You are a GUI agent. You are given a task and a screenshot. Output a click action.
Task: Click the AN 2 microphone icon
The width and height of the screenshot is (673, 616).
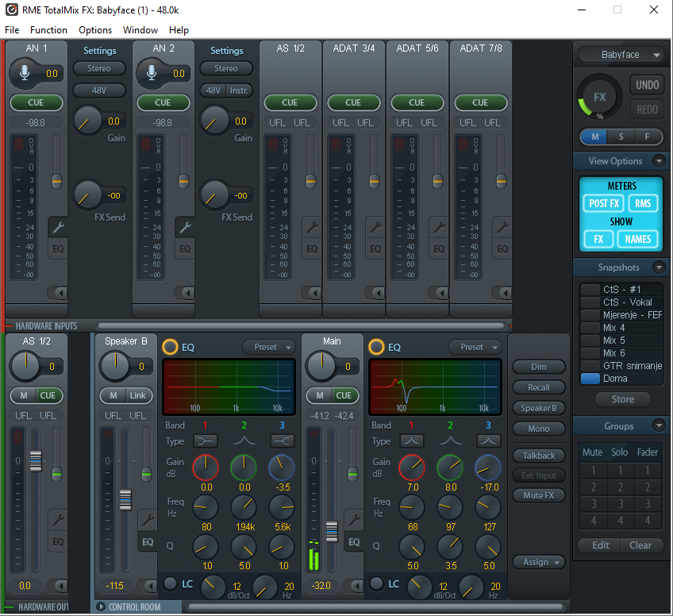coord(152,73)
